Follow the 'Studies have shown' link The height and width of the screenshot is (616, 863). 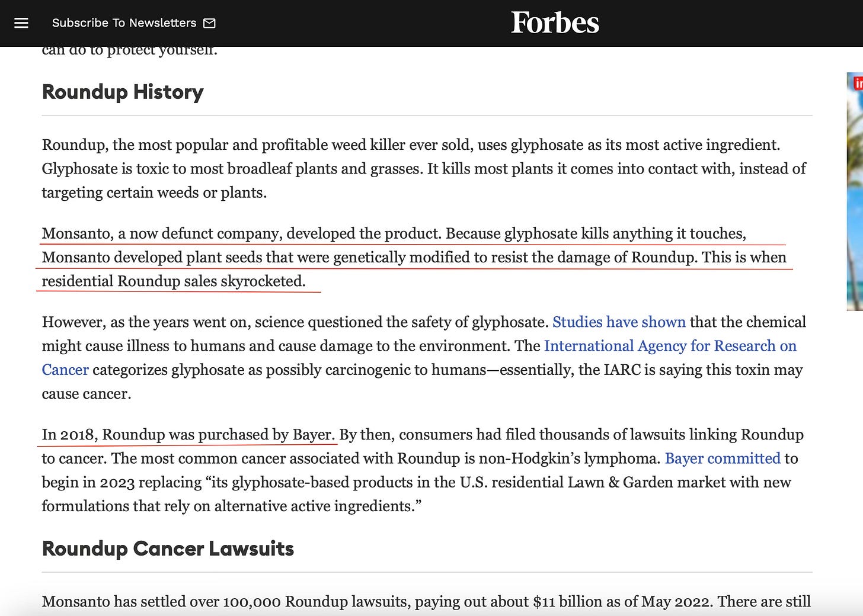(x=619, y=322)
